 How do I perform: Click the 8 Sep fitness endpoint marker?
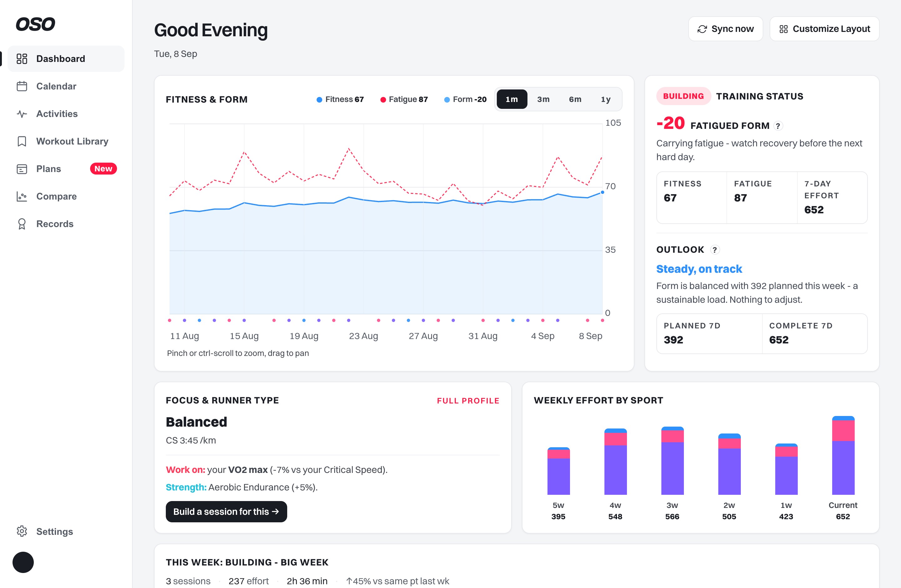(x=602, y=192)
